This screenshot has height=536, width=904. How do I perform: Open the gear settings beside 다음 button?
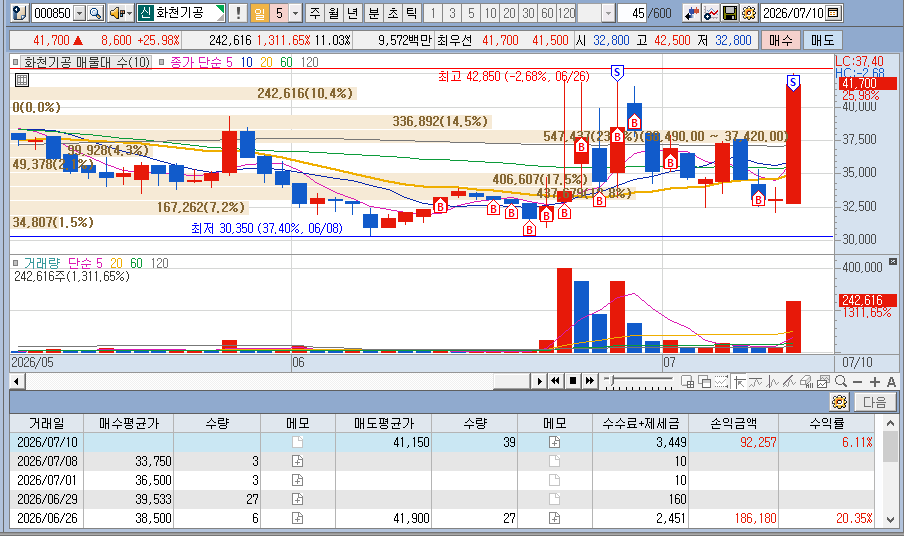[x=839, y=402]
